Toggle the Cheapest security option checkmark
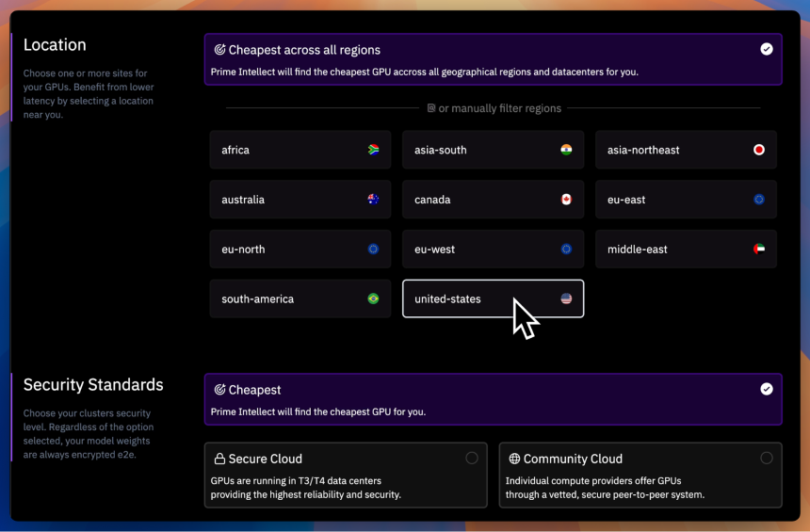Screen dimensions: 810x532 (x=767, y=389)
